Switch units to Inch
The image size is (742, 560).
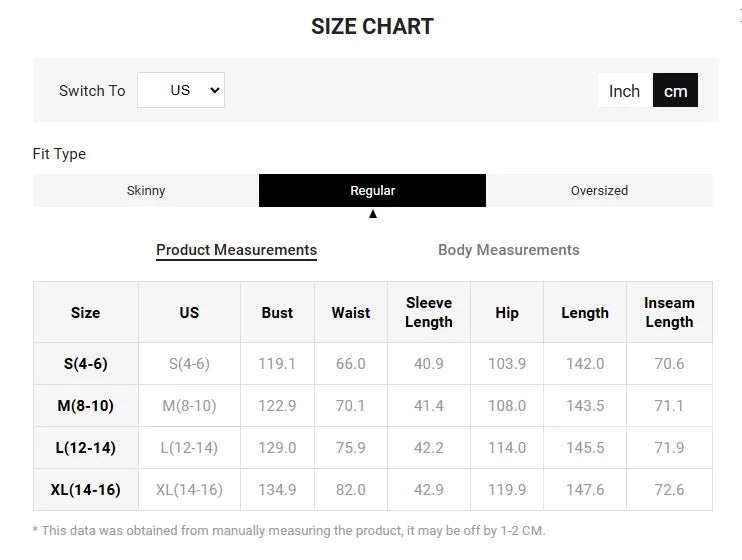[624, 91]
